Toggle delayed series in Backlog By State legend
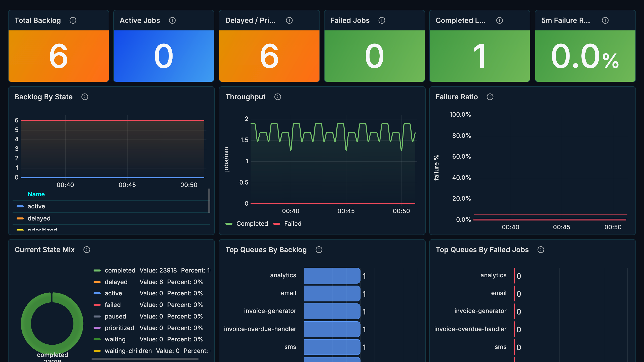This screenshot has width=644, height=362. [39, 218]
